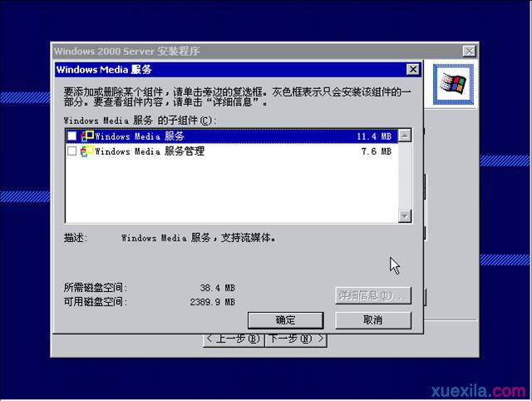Image resolution: width=532 pixels, height=401 pixels.
Task: Click the component list scrollbar track
Action: [x=405, y=176]
